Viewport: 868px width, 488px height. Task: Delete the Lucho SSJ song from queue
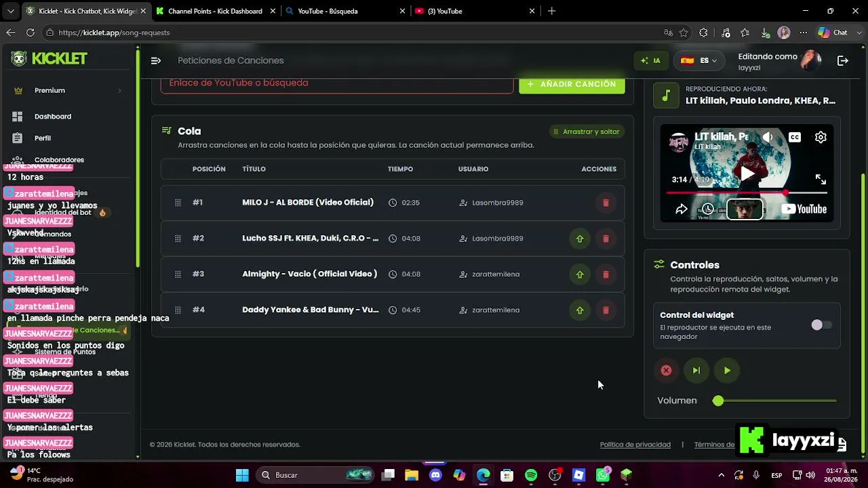606,239
